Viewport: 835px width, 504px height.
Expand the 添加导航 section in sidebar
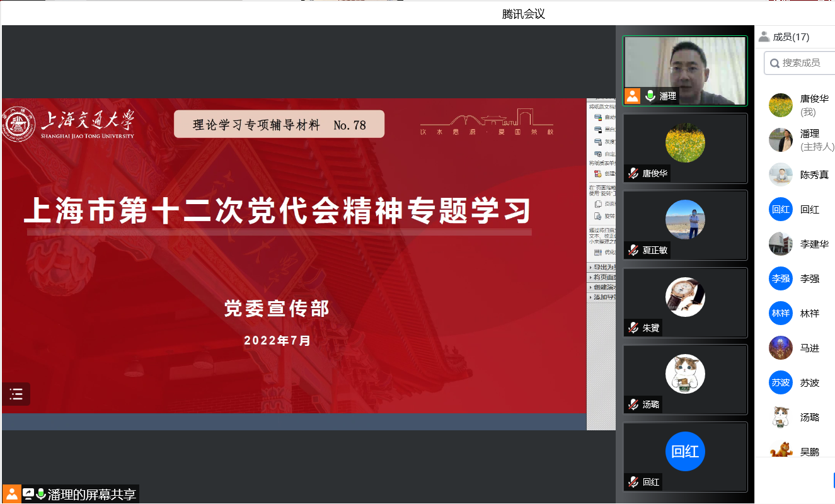(602, 297)
